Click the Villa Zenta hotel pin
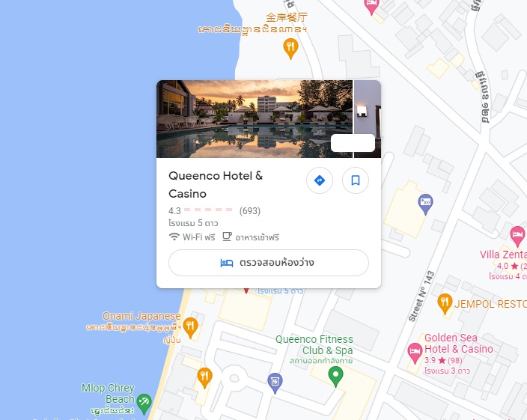Screen dimensions: 527x420 click(x=517, y=237)
